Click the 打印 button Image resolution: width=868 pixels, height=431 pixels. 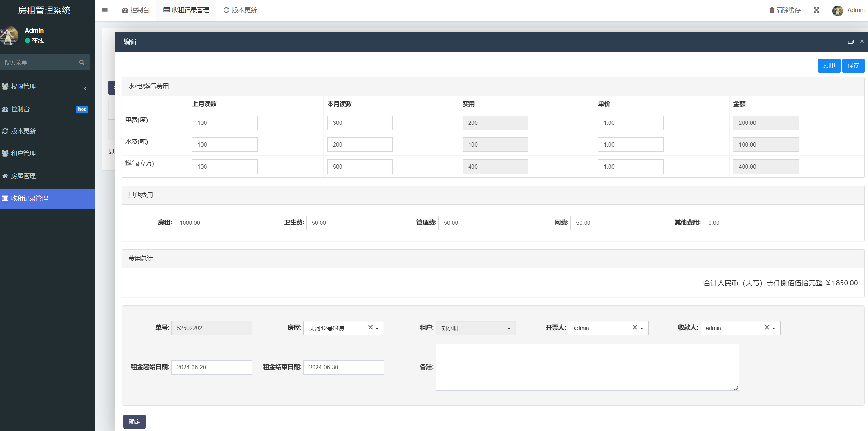(x=829, y=66)
